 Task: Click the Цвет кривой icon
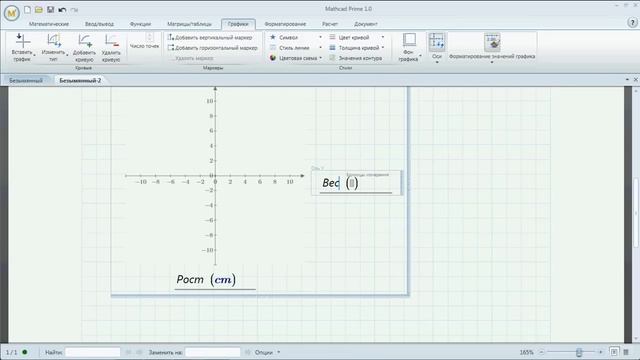(x=332, y=37)
